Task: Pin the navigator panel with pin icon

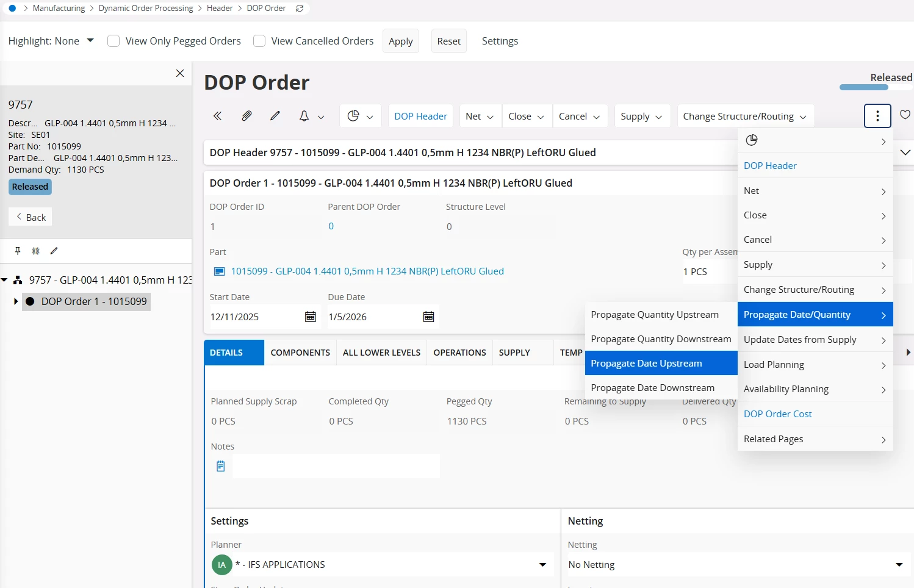Action: pyautogui.click(x=18, y=251)
